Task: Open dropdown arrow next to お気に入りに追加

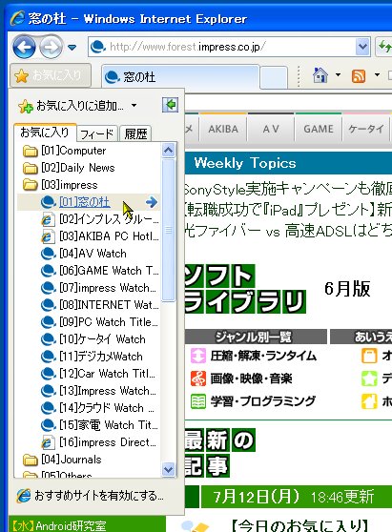Action: pos(134,106)
